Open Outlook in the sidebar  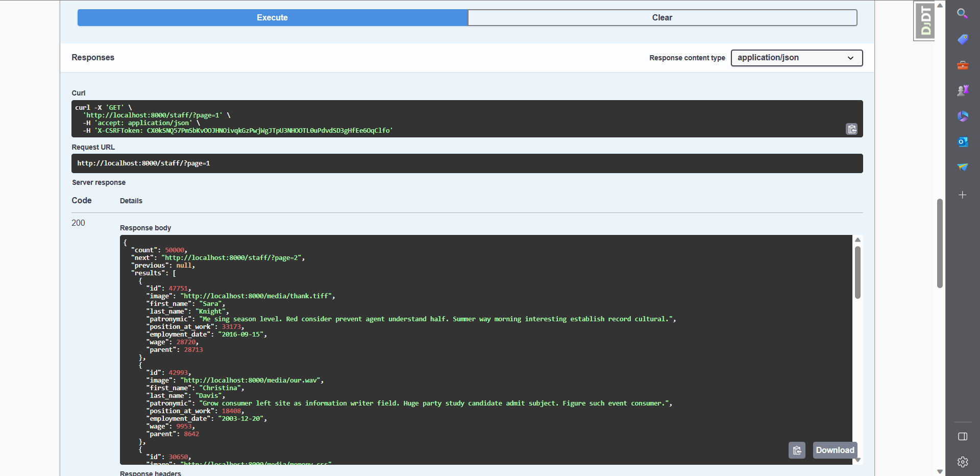(963, 142)
